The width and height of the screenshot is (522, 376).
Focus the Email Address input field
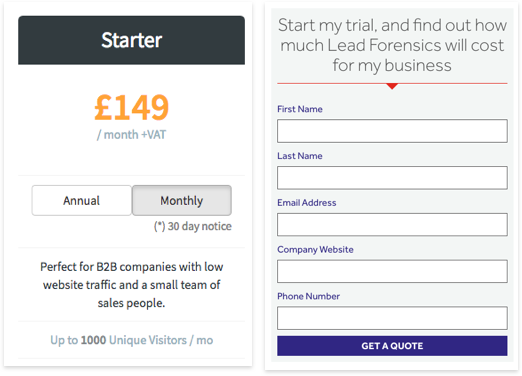pos(392,224)
